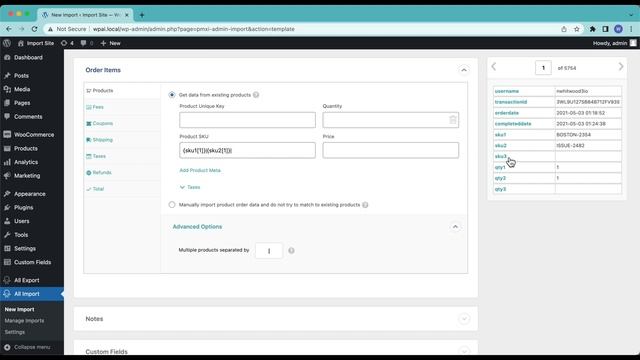Select Get data from existing products
Viewport: 640px width, 360px height.
[x=172, y=95]
